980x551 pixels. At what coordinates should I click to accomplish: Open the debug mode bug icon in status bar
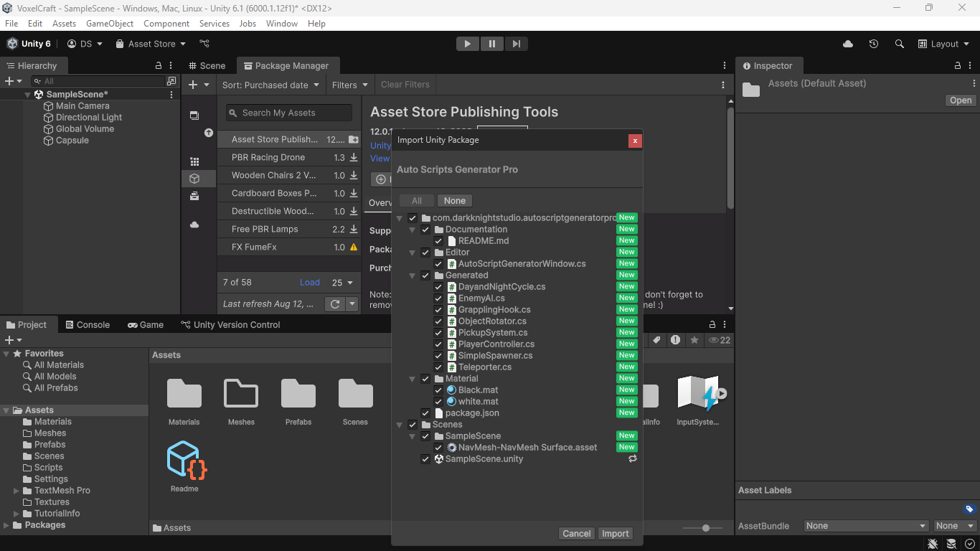pos(933,544)
